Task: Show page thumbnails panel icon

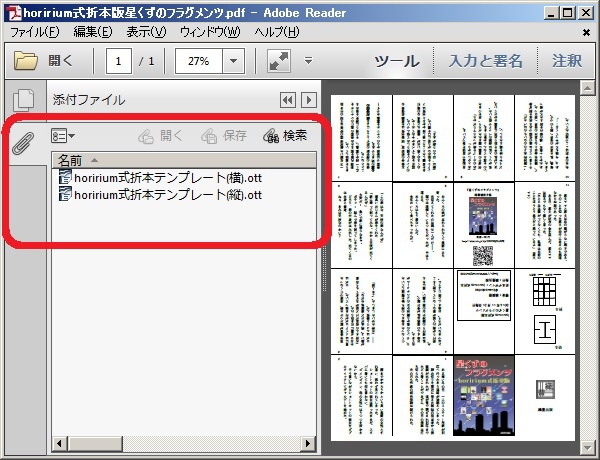Action: tap(24, 100)
